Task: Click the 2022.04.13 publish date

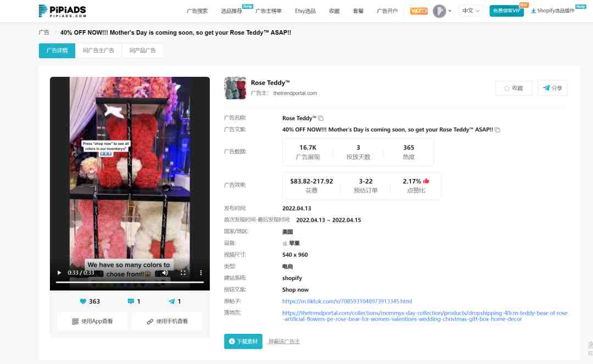Action: [296, 208]
